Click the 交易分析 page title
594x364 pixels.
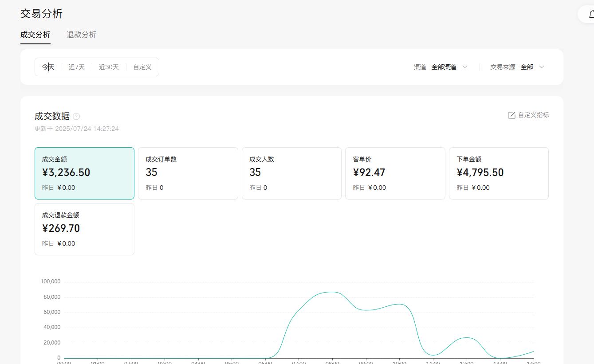tap(41, 14)
